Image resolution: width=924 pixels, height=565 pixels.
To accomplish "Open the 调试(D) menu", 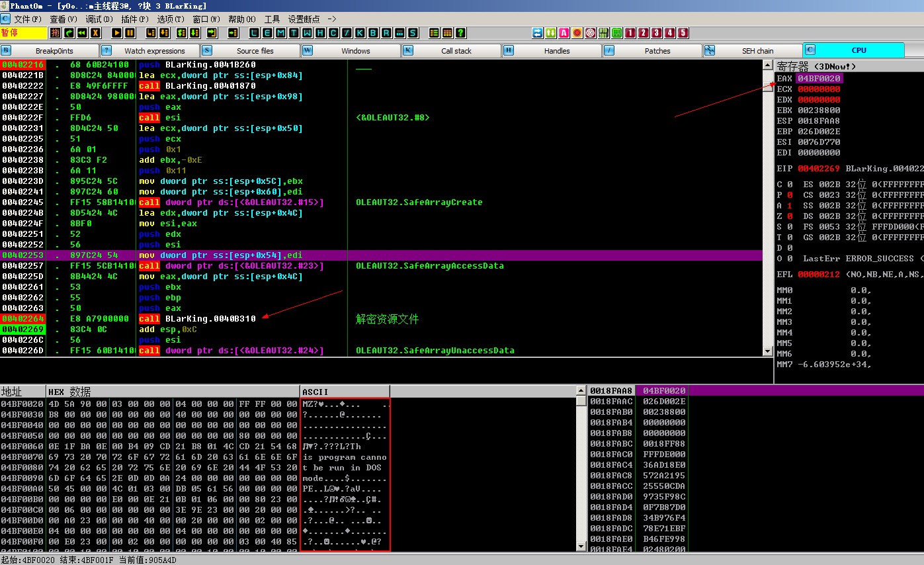I will click(x=99, y=19).
